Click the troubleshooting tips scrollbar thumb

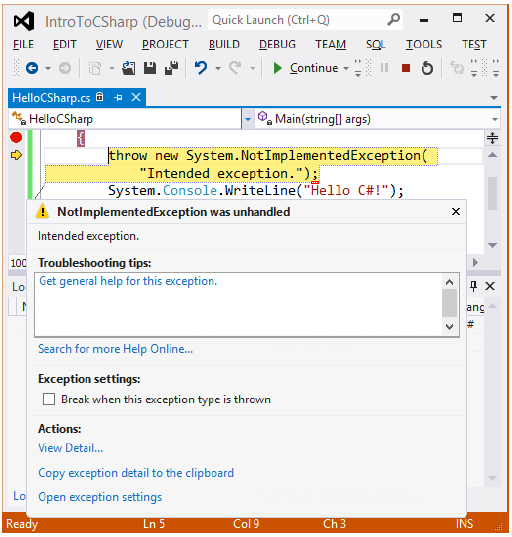click(x=449, y=303)
